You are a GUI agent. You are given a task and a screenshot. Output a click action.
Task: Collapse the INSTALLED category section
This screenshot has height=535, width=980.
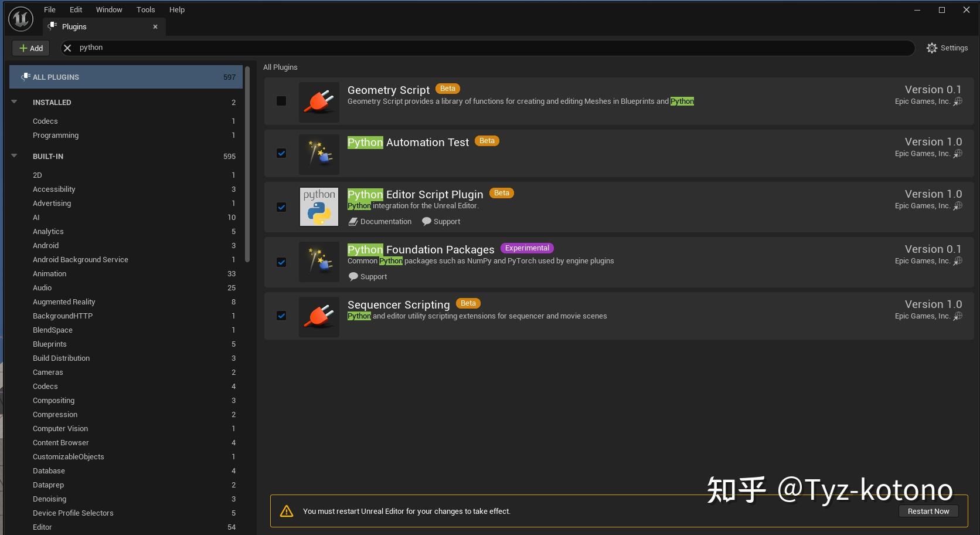point(13,101)
